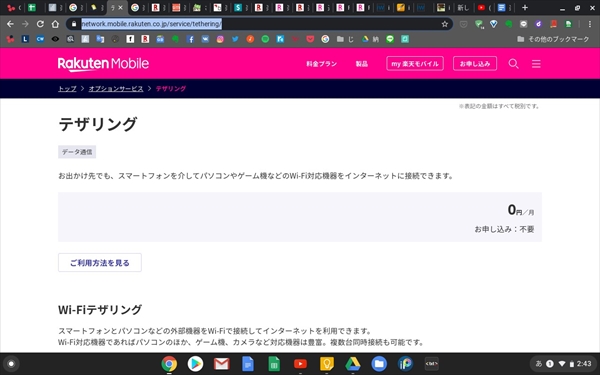Image resolution: width=600 pixels, height=375 pixels.
Task: Click the my 楽天モバイル button
Action: pyautogui.click(x=415, y=64)
